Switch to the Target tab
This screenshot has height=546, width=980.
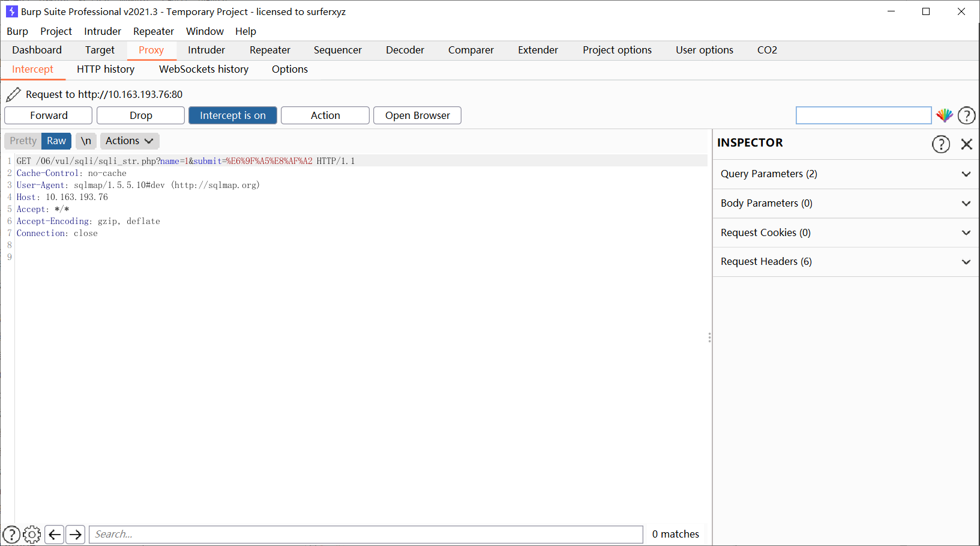(100, 50)
